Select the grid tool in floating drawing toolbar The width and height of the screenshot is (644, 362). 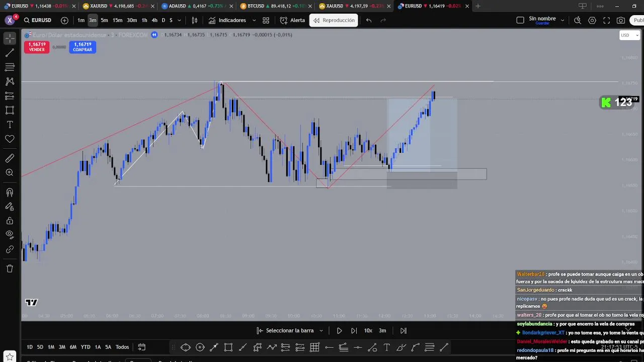click(x=315, y=347)
